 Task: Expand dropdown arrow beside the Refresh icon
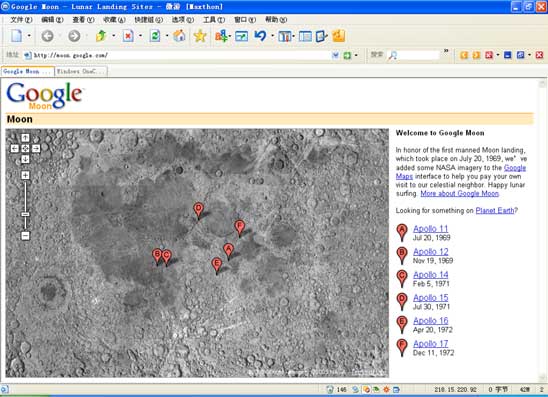point(167,36)
